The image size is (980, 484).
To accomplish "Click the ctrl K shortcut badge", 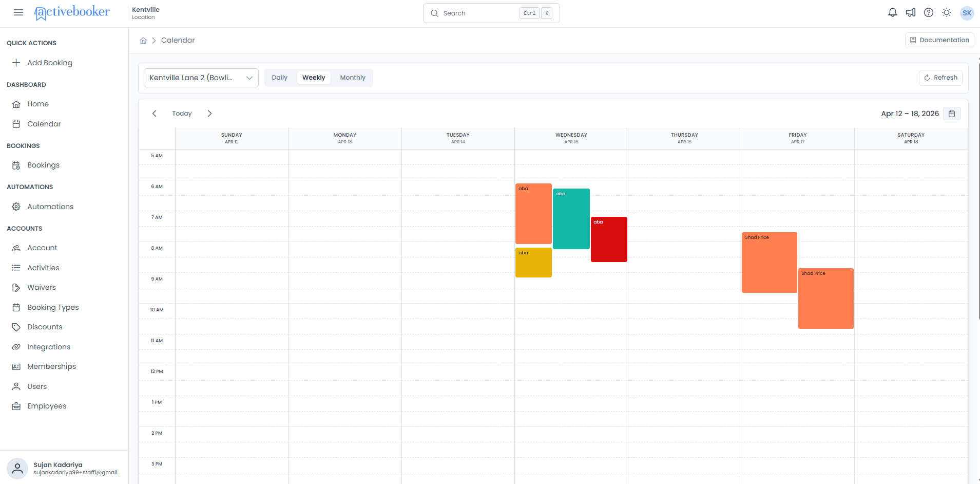I will (x=536, y=13).
